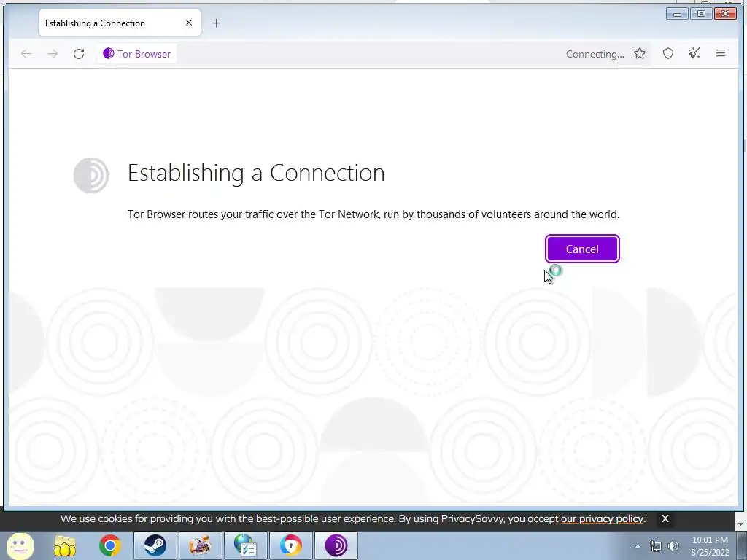Close the Establishing a Connection tab
Viewport: 747px width, 560px height.
189,23
